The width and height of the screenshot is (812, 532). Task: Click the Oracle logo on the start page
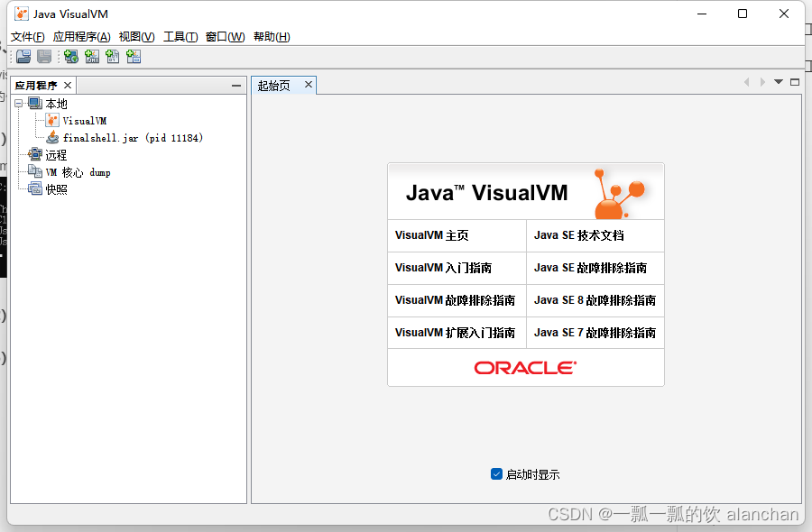pos(524,367)
